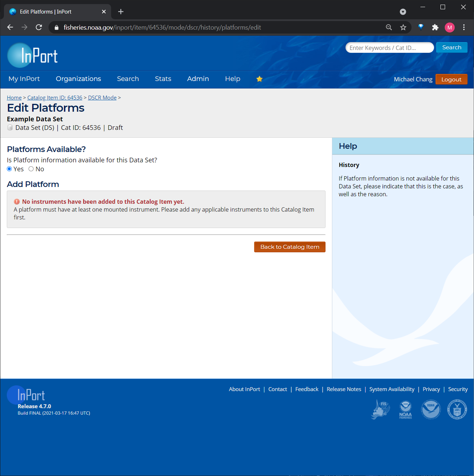Click the Back to Catalog Item button
This screenshot has height=476, width=474.
(x=290, y=247)
